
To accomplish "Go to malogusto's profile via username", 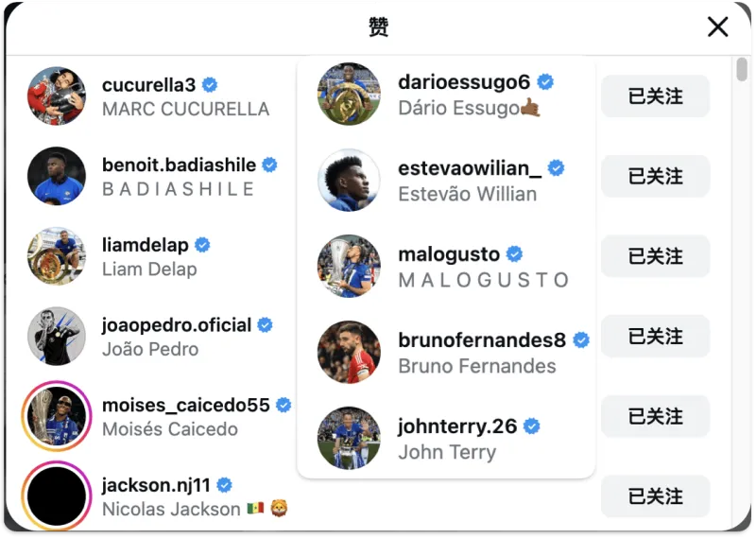I will pyautogui.click(x=449, y=254).
